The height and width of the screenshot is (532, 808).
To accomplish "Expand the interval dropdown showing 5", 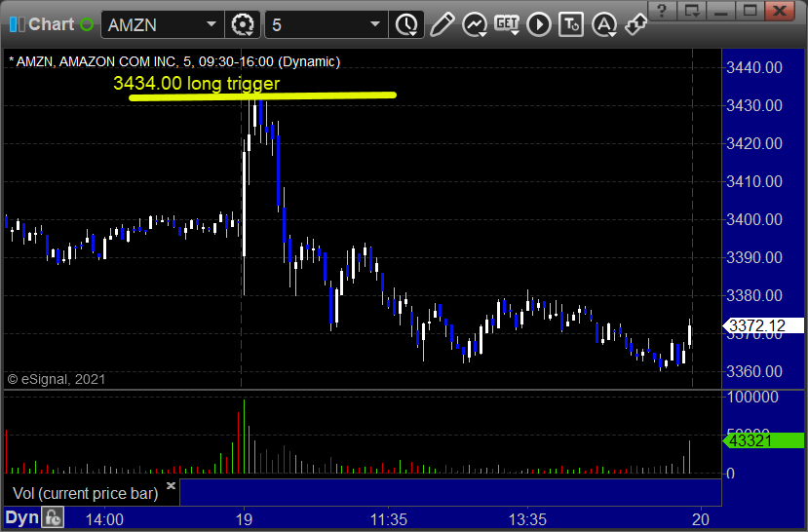I will coord(375,24).
